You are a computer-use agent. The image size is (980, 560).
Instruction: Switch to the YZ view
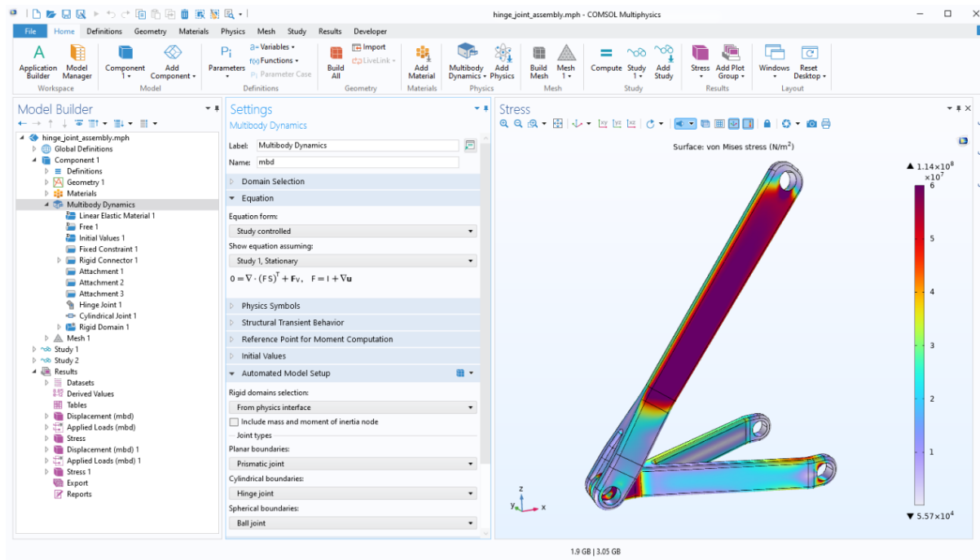617,124
